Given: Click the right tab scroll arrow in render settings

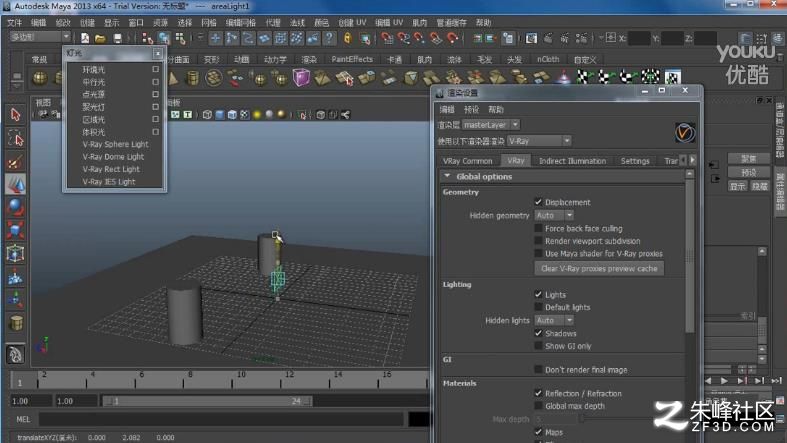Looking at the screenshot, I should 693,160.
